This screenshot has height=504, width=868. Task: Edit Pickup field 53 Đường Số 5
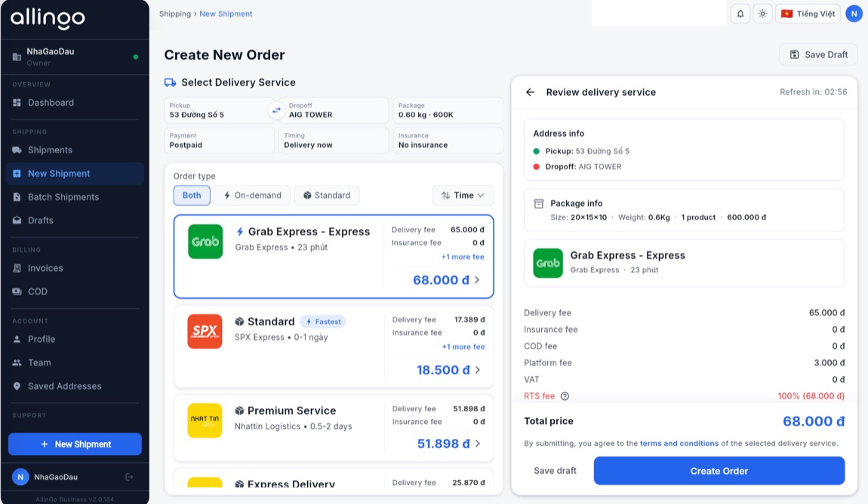[217, 110]
